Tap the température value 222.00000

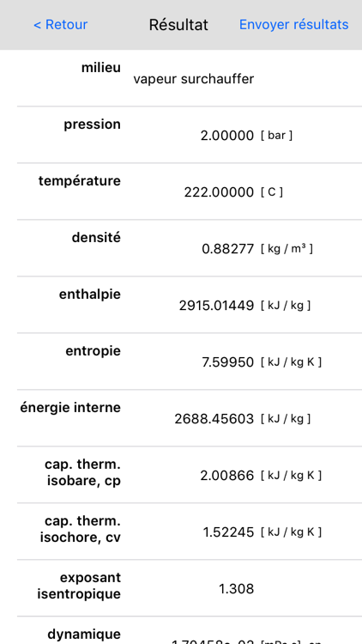pos(219,192)
